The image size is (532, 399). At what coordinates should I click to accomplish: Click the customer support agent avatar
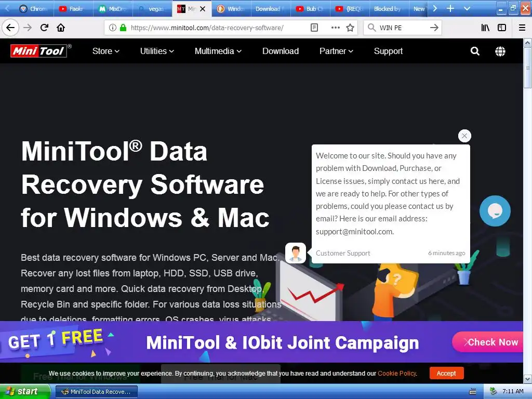tap(296, 253)
